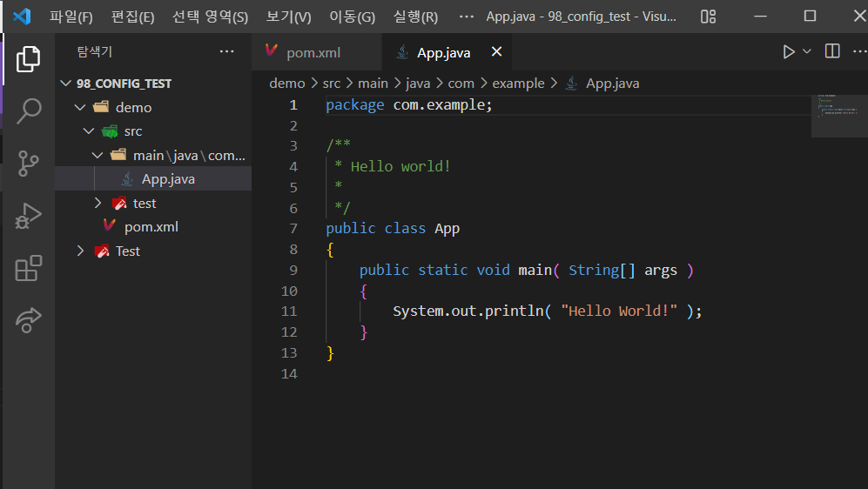Open Explorer views and more actions
Screen dimensions: 868x489
pyautogui.click(x=226, y=51)
